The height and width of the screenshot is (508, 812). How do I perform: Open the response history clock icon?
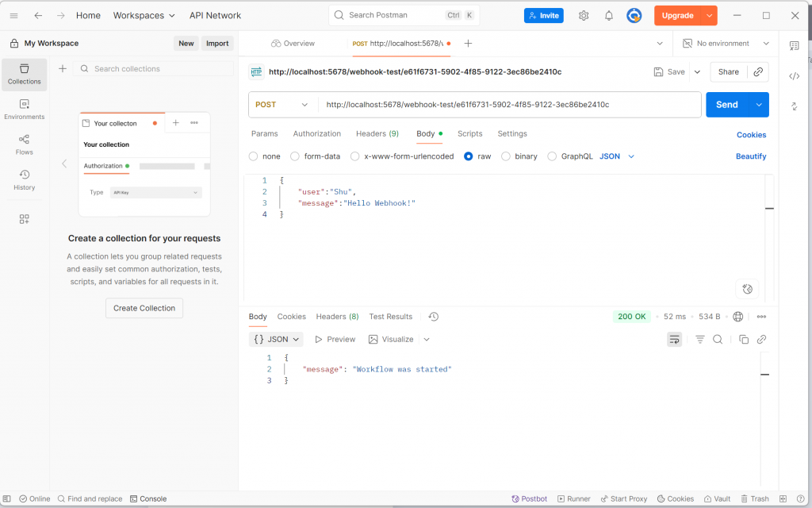[x=434, y=317]
